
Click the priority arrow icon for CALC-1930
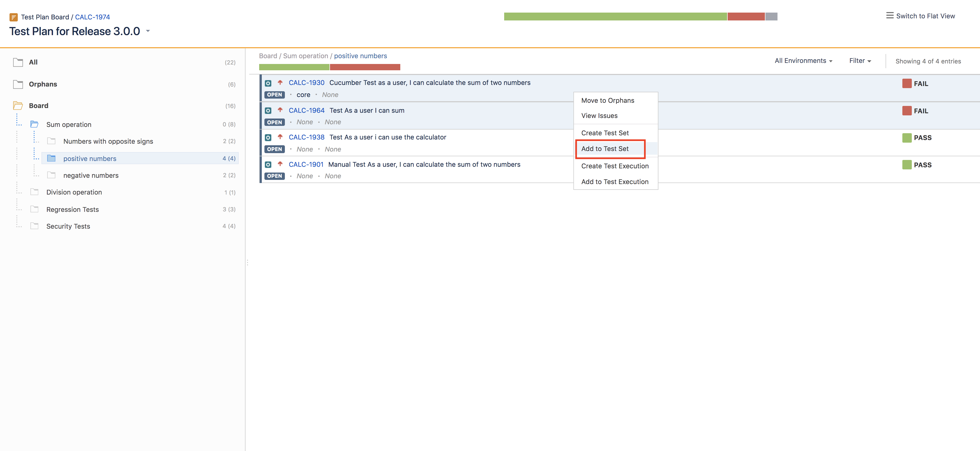[280, 82]
